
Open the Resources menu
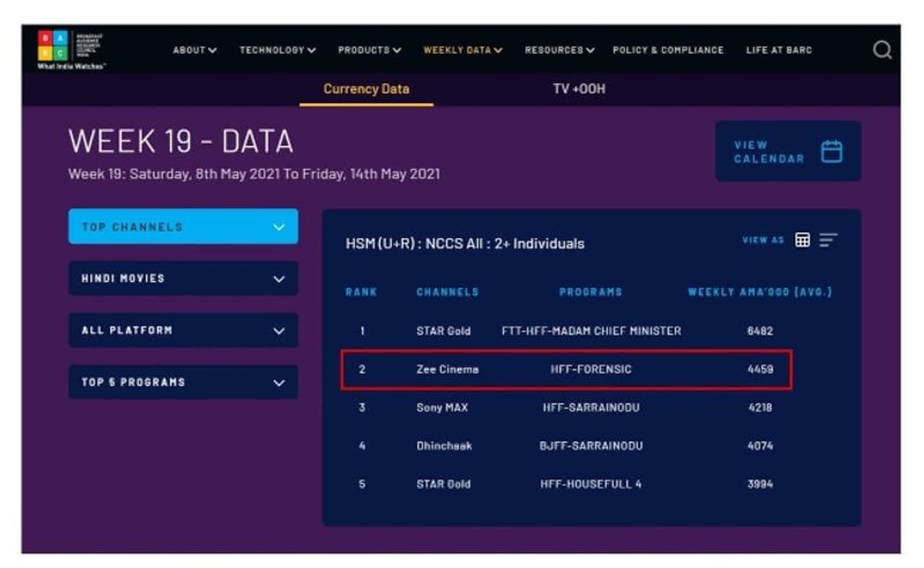tap(559, 51)
